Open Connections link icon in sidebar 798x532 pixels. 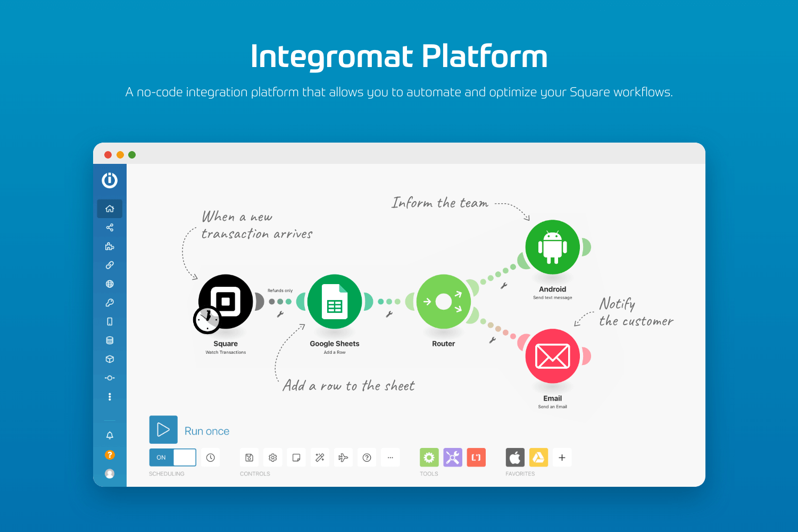110,265
